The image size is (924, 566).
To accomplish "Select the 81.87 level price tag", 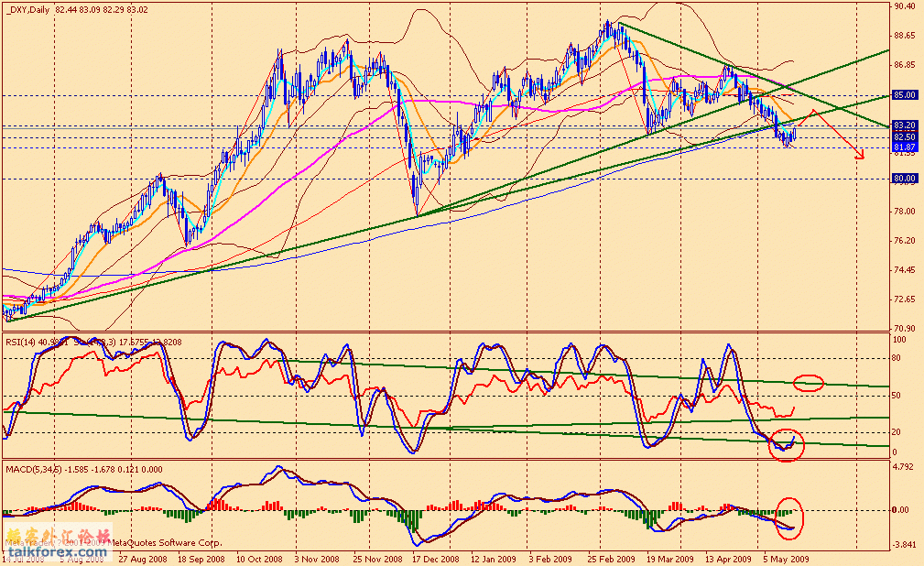I will 905,147.
